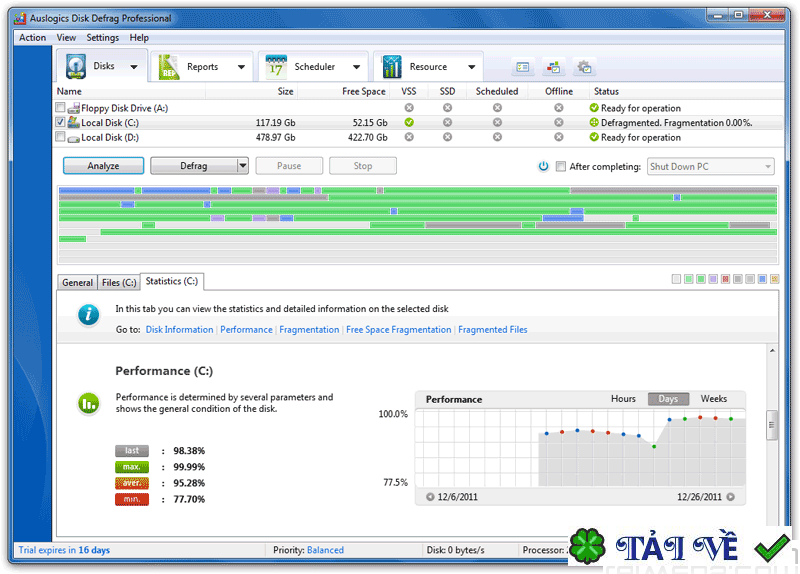800x574 pixels.
Task: Click the Scheduler calendar icon
Action: 276,67
